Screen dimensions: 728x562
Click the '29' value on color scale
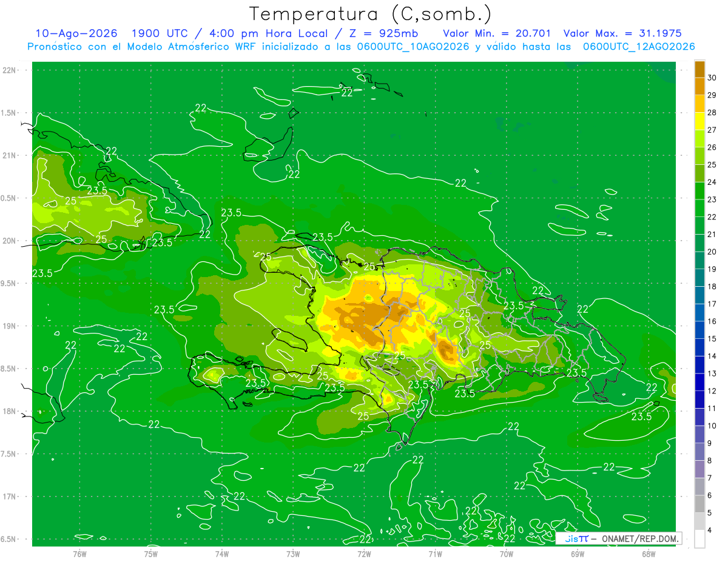click(712, 95)
